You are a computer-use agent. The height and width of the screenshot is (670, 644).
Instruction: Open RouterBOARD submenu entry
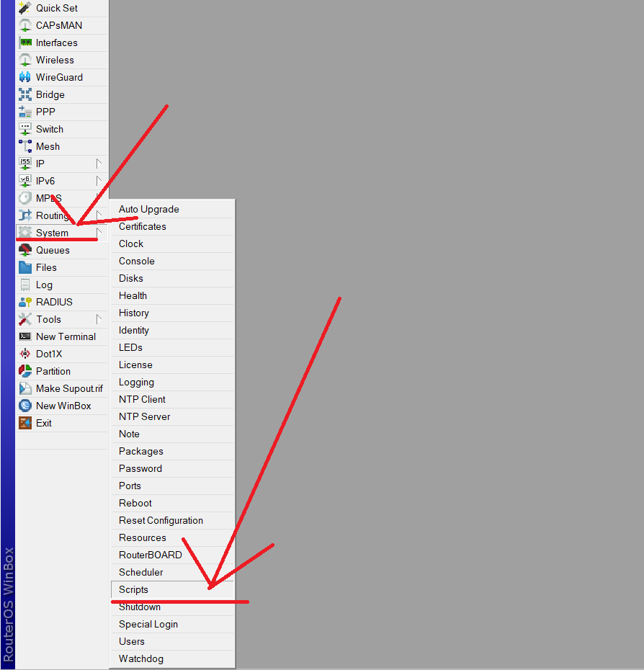tap(173, 555)
